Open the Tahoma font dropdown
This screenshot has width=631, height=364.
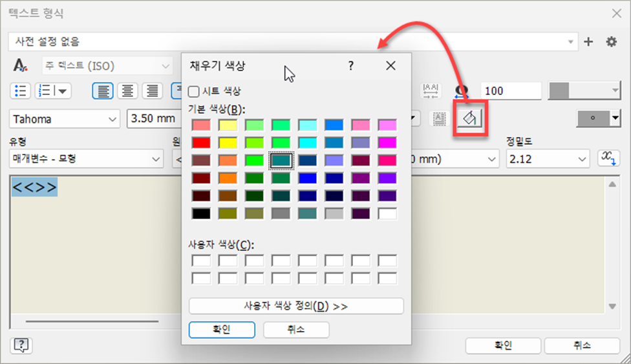click(65, 119)
